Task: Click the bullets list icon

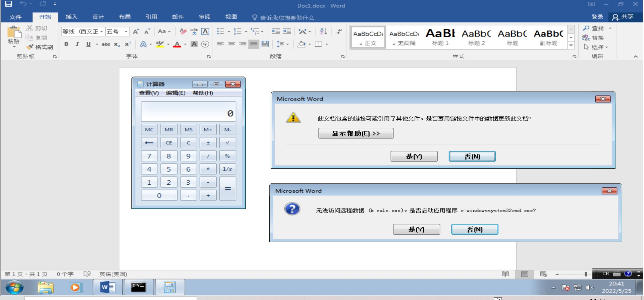Action: pos(220,32)
